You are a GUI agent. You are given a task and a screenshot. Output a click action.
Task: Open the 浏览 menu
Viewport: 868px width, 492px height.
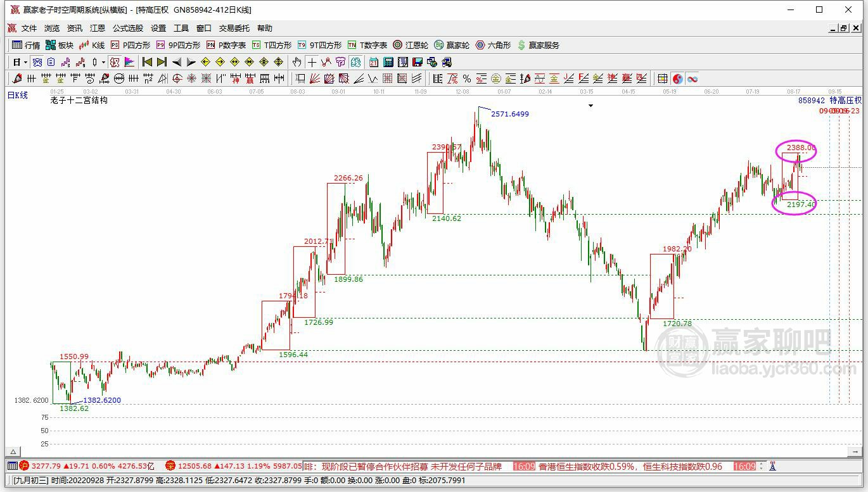coord(52,28)
